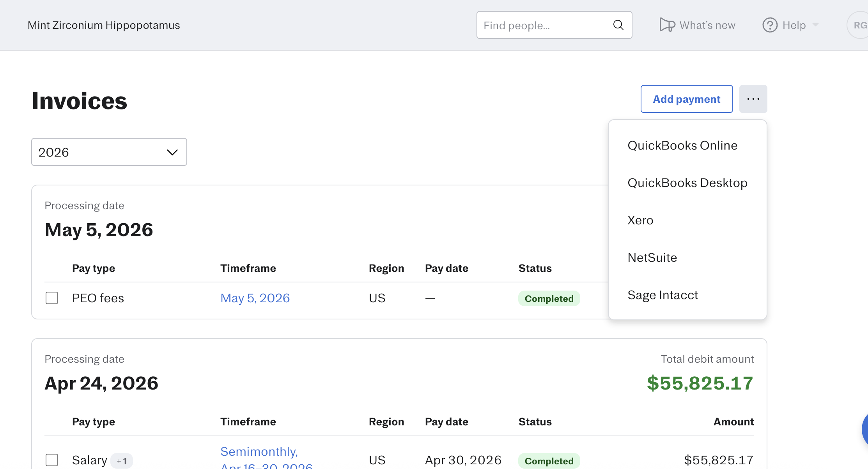The height and width of the screenshot is (469, 868).
Task: Click the Total debit amount label
Action: pyautogui.click(x=707, y=359)
